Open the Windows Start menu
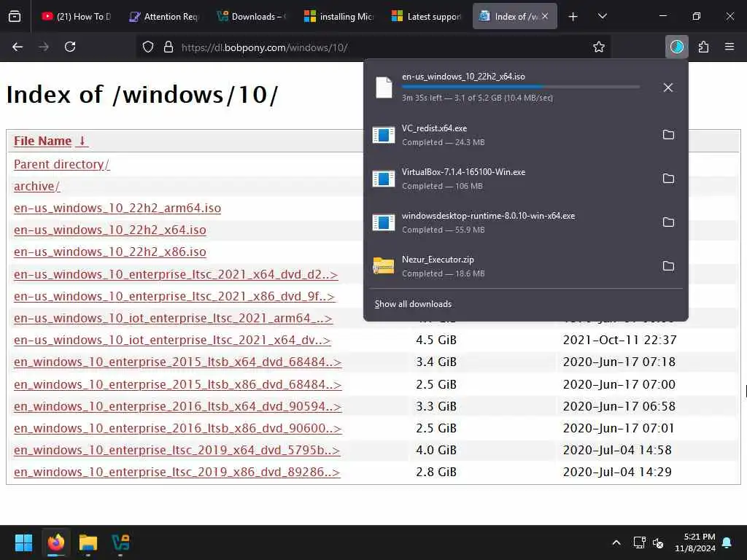747x560 pixels. [23, 542]
